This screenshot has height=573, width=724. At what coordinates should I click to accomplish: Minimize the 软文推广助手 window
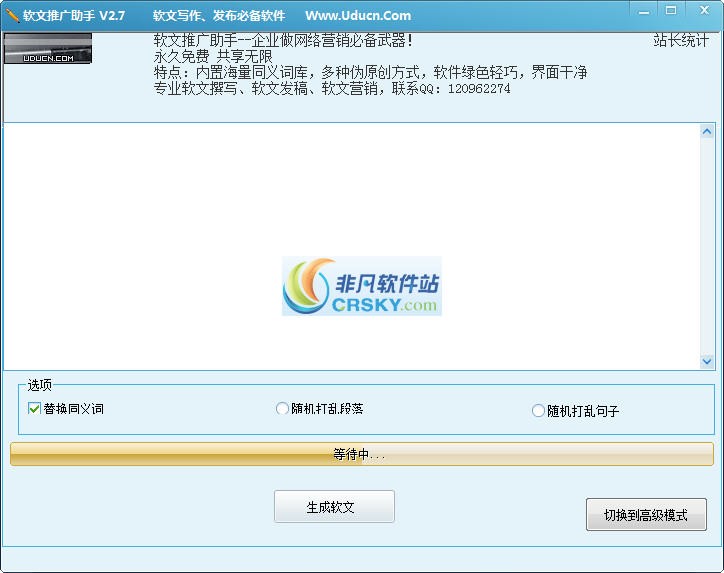pyautogui.click(x=644, y=12)
